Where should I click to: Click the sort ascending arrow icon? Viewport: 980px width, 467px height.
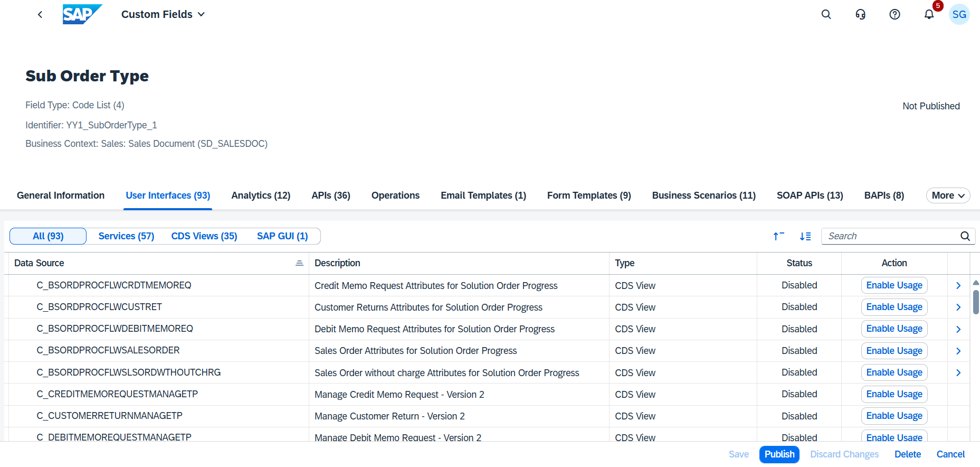coord(778,236)
